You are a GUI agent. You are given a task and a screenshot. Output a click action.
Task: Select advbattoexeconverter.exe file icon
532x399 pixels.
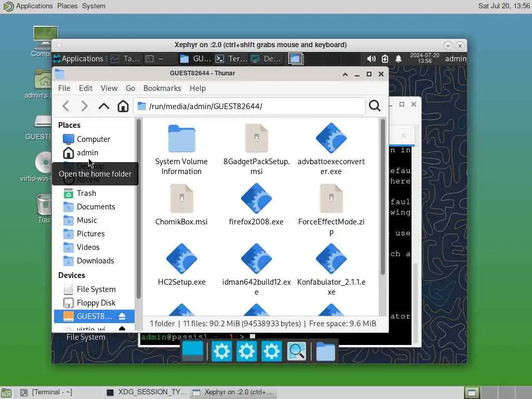click(x=331, y=138)
